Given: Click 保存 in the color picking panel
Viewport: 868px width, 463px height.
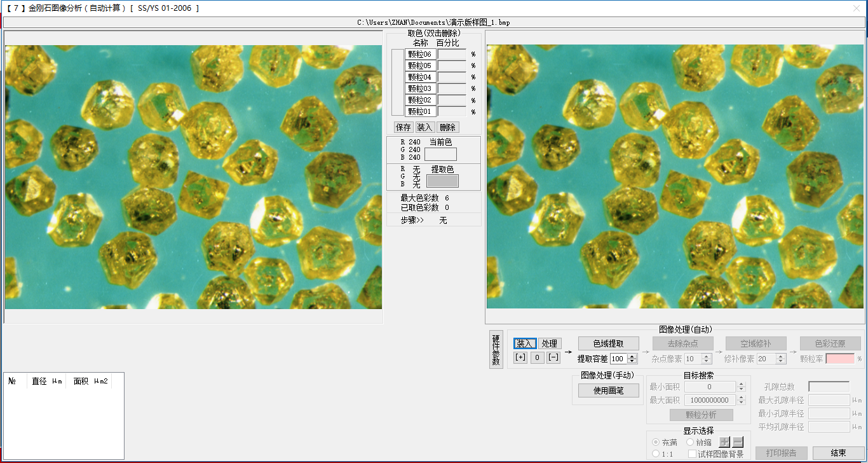Looking at the screenshot, I should coord(403,127).
